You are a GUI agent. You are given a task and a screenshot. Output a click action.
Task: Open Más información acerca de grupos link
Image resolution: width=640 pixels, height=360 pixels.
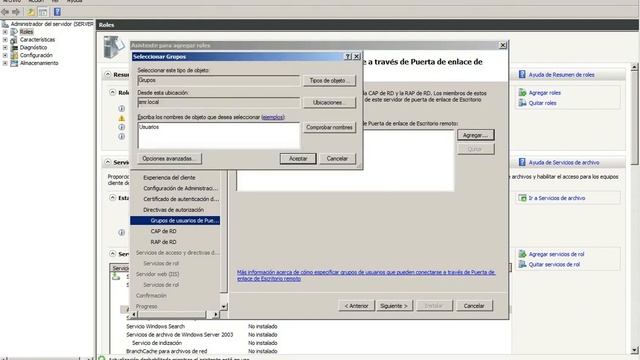coord(366,276)
